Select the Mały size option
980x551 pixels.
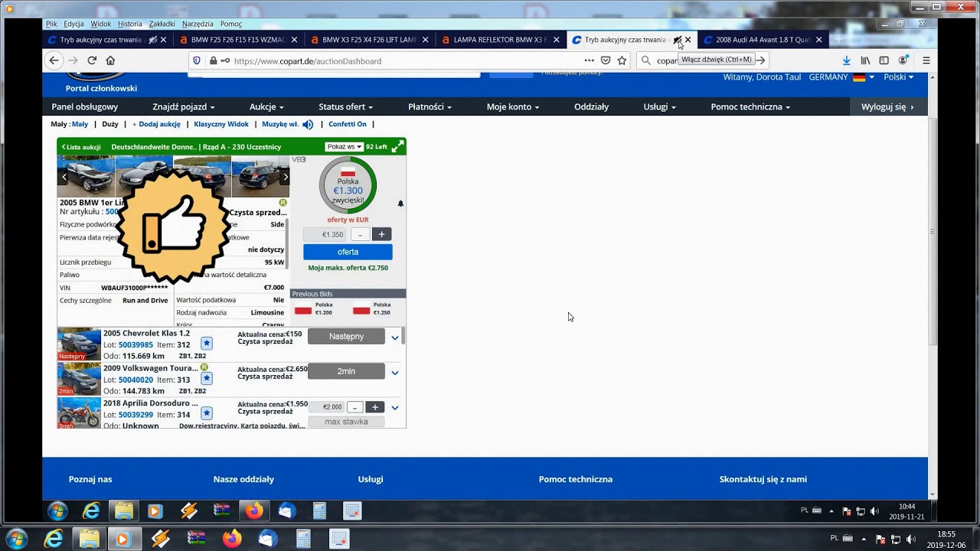click(x=80, y=125)
